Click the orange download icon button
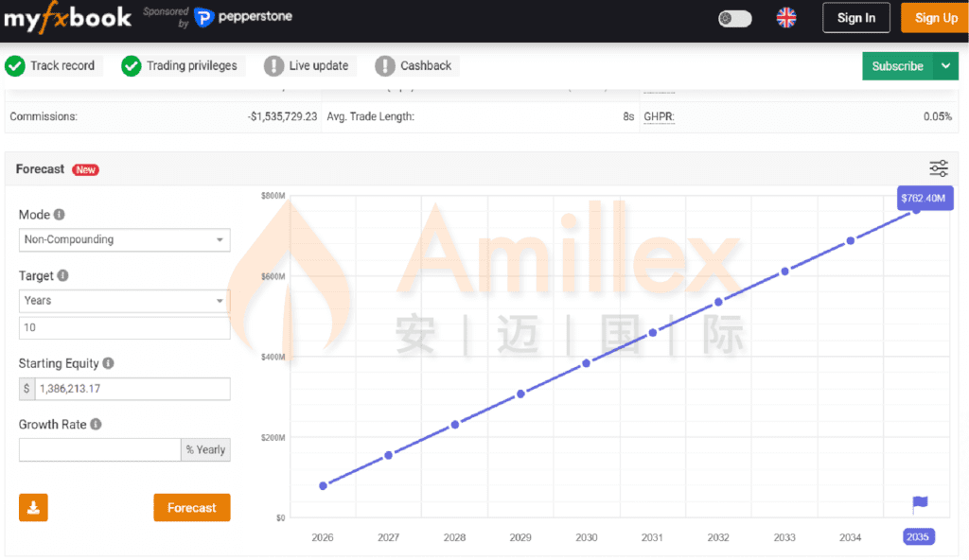The width and height of the screenshot is (969, 560). pos(33,508)
